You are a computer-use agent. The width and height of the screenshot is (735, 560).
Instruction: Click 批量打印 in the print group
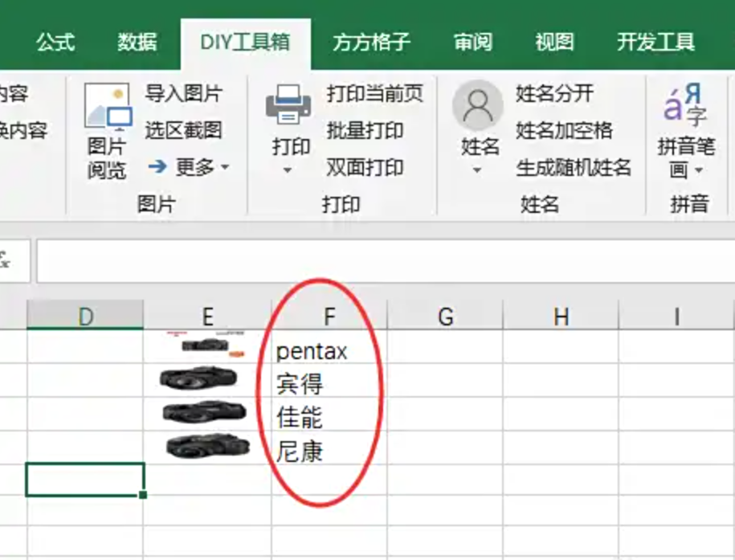point(365,130)
